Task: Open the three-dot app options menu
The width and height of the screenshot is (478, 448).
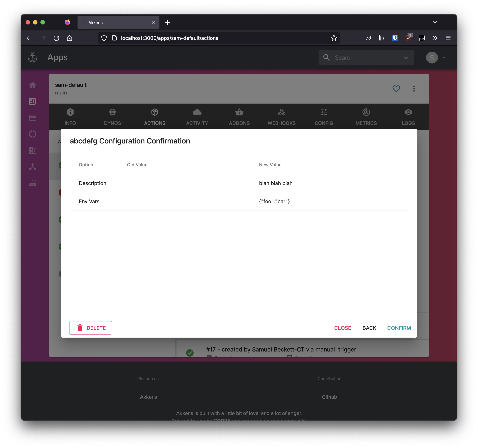Action: [414, 89]
